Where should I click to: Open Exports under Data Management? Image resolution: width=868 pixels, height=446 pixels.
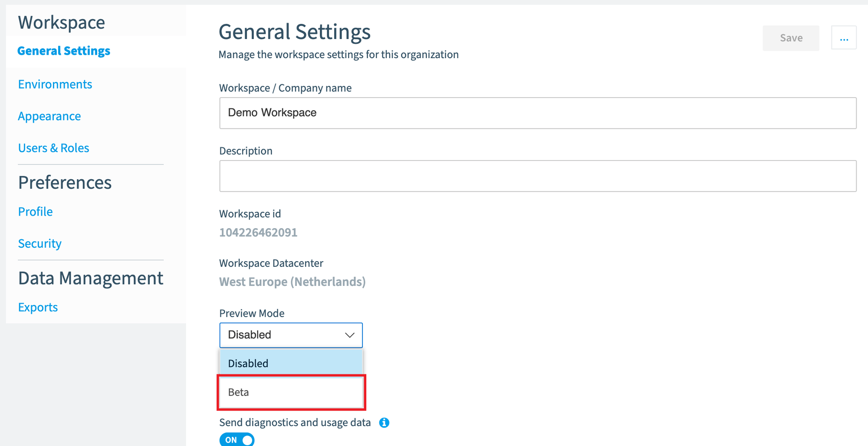pyautogui.click(x=38, y=307)
